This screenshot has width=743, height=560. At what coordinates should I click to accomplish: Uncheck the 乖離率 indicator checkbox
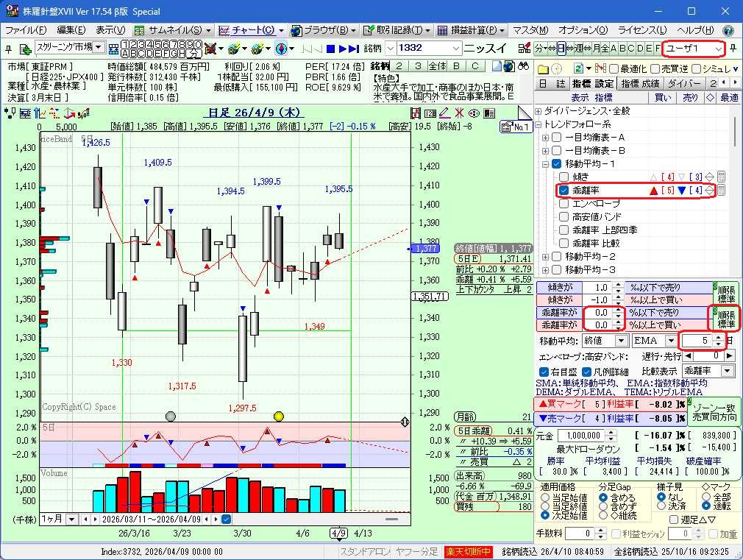coord(564,191)
